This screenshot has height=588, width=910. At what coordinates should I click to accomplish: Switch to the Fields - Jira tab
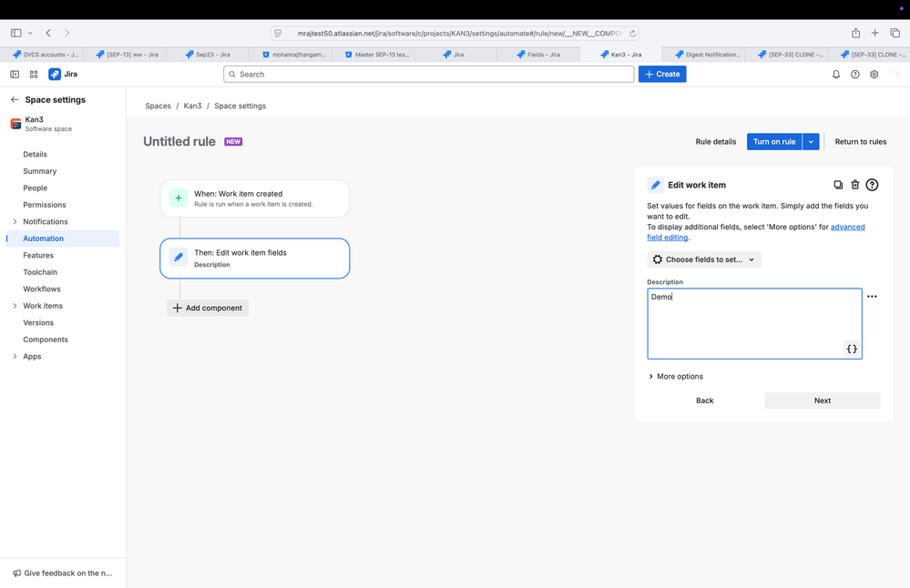(538, 55)
